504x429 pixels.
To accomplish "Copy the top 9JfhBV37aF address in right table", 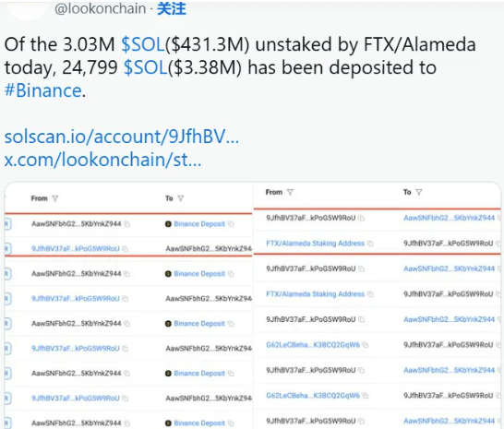I will (361, 219).
